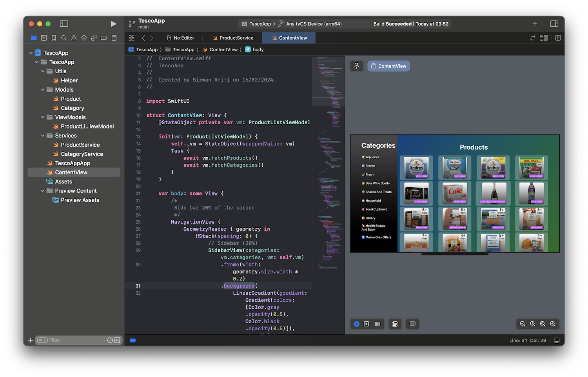Screen dimensions: 588x377
Task: Open the Report navigator icon
Action: [114, 38]
